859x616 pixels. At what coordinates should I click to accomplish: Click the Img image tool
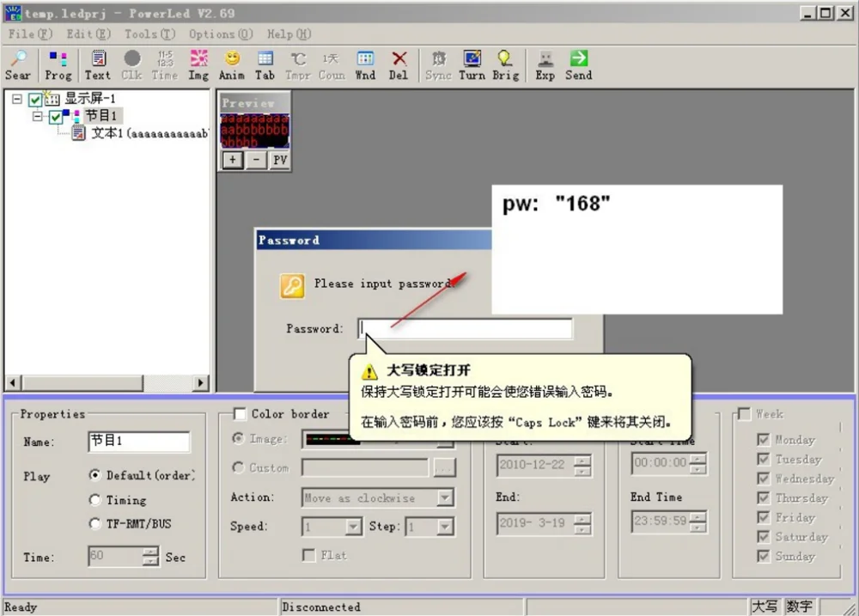(x=198, y=64)
